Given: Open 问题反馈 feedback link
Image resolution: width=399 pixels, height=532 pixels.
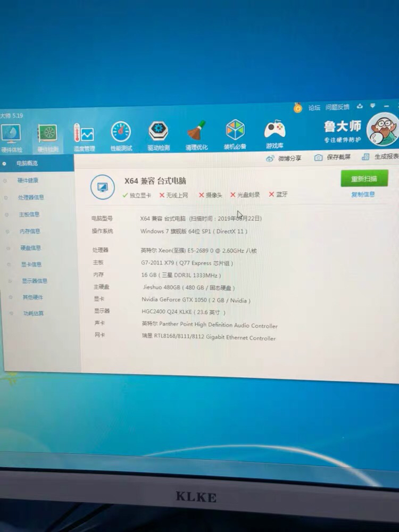Looking at the screenshot, I should tap(337, 107).
